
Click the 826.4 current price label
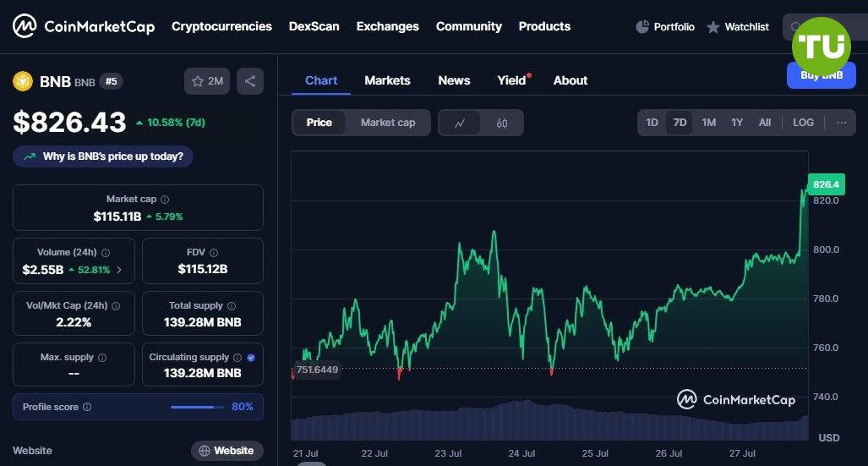pos(826,184)
